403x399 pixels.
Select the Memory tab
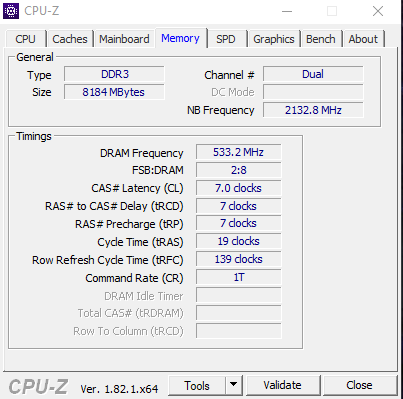coord(180,38)
